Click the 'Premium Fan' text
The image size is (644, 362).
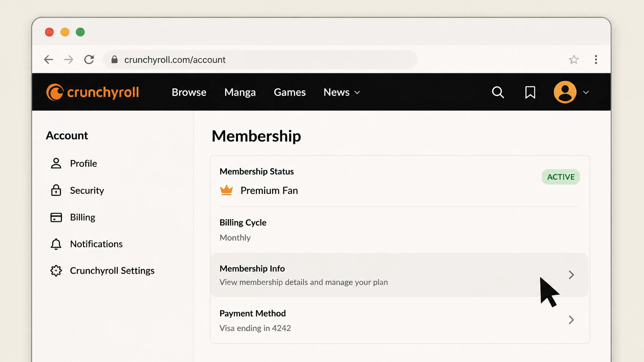[269, 191]
